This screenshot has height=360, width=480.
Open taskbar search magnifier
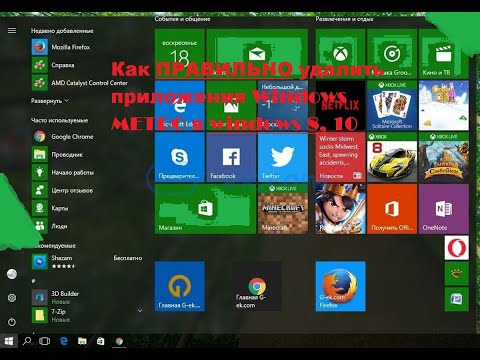point(27,341)
